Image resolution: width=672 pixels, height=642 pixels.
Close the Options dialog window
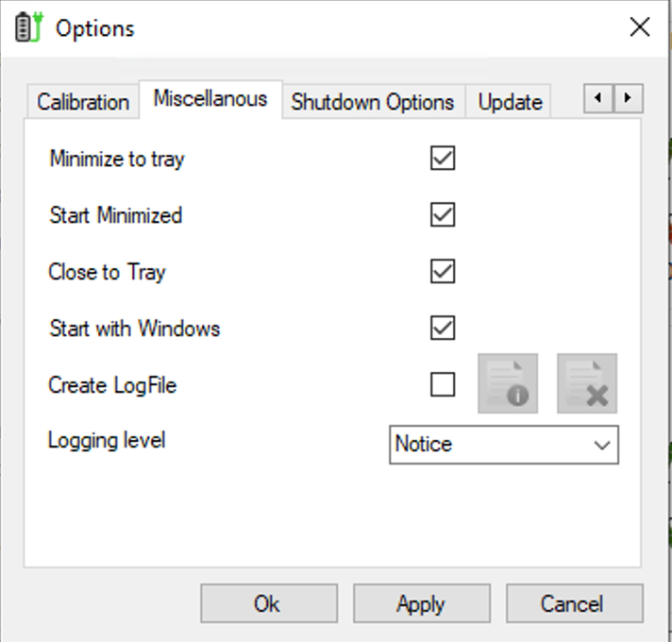(x=640, y=27)
